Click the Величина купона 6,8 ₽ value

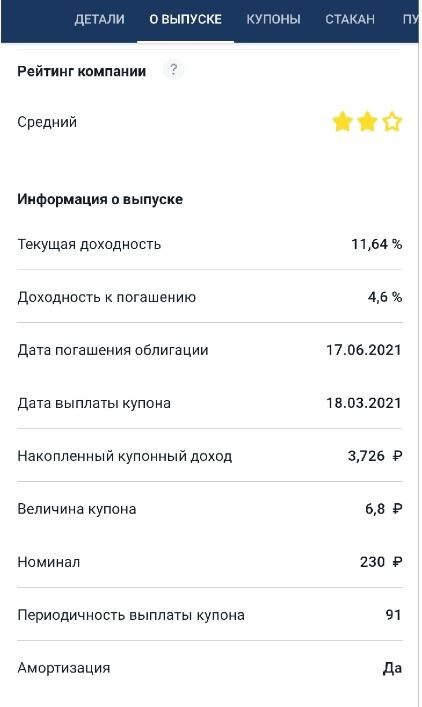coord(383,509)
